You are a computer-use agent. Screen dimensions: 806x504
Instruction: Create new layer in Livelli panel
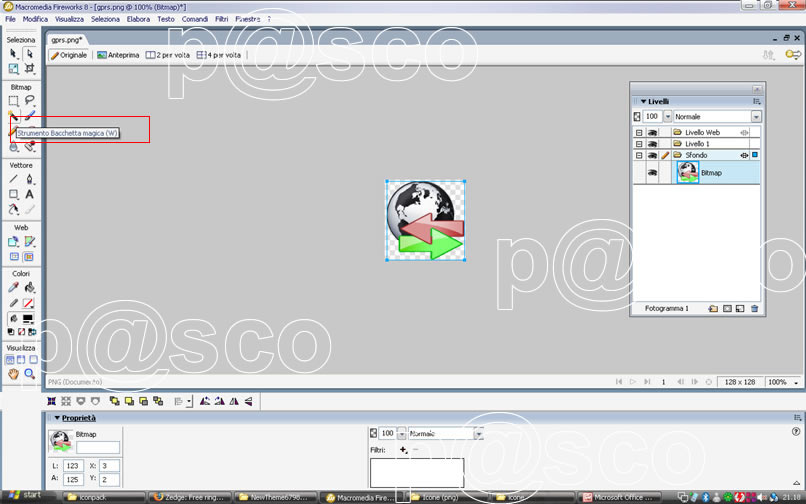point(713,309)
